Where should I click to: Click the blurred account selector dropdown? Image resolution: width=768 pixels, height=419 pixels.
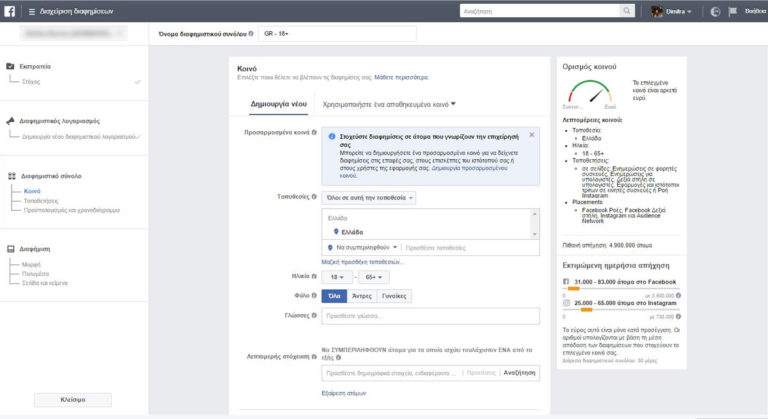pos(73,33)
